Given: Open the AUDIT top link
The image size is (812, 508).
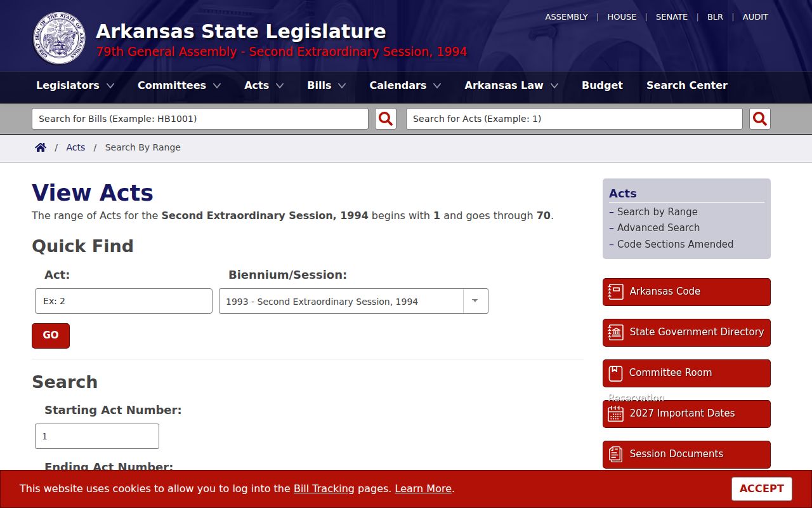Looking at the screenshot, I should 756,17.
